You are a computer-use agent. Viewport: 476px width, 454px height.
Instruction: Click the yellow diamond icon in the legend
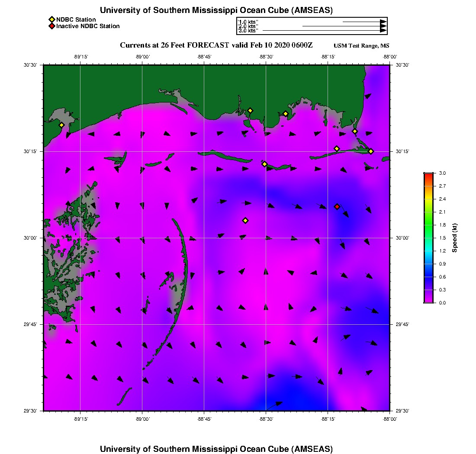point(51,19)
